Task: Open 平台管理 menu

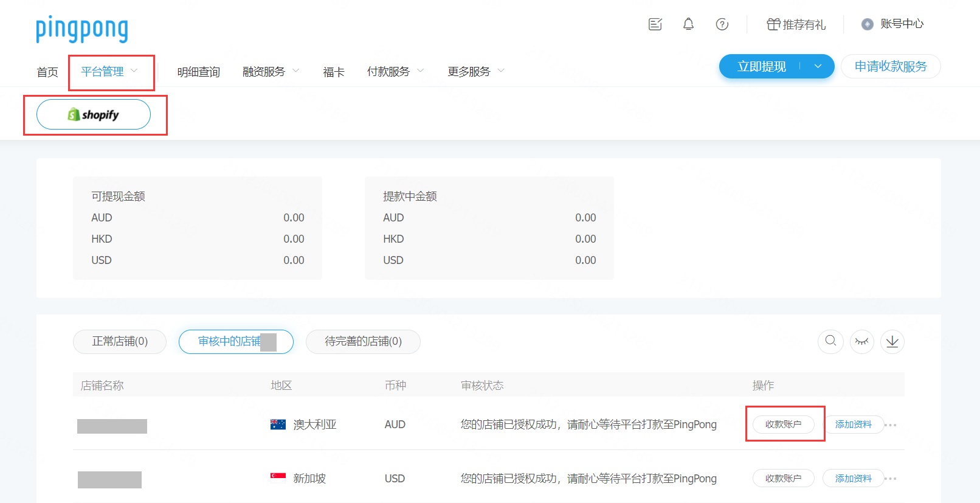Action: pyautogui.click(x=102, y=72)
